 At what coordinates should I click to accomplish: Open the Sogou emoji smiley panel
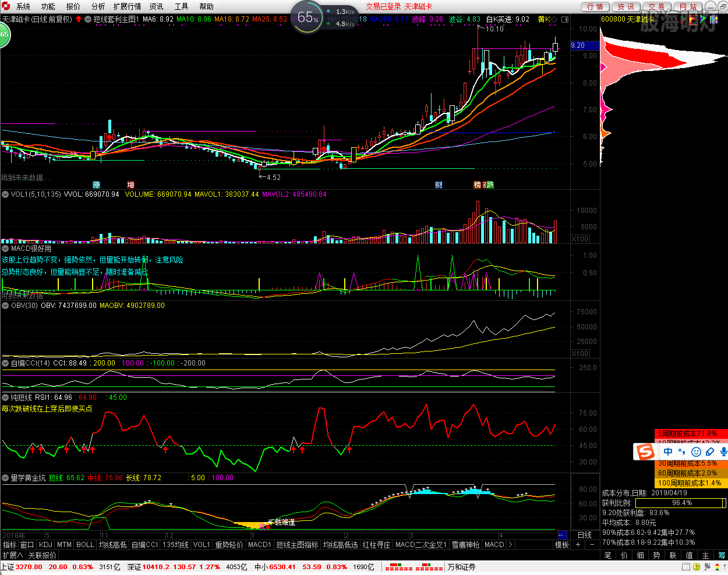[696, 452]
